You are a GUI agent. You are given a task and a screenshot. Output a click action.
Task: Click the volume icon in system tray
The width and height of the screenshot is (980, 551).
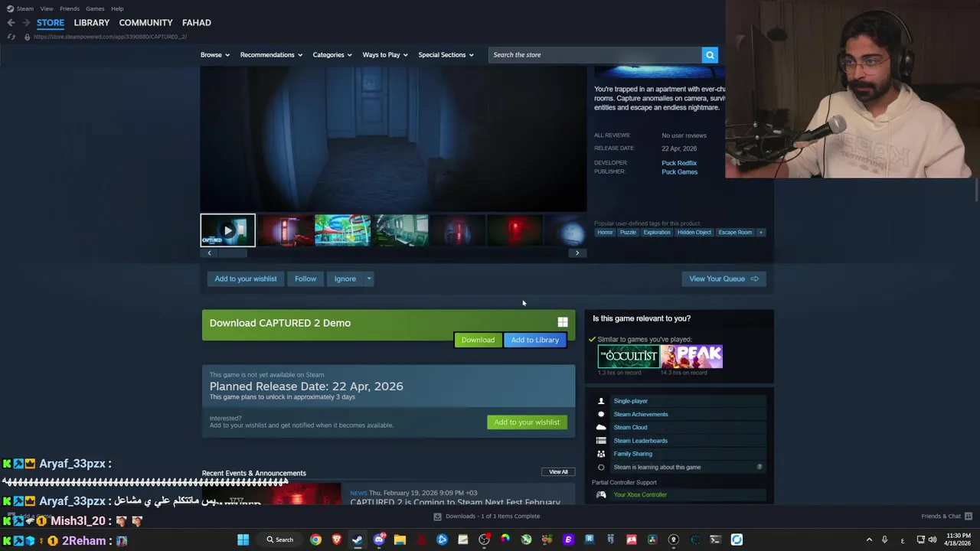[x=933, y=540]
